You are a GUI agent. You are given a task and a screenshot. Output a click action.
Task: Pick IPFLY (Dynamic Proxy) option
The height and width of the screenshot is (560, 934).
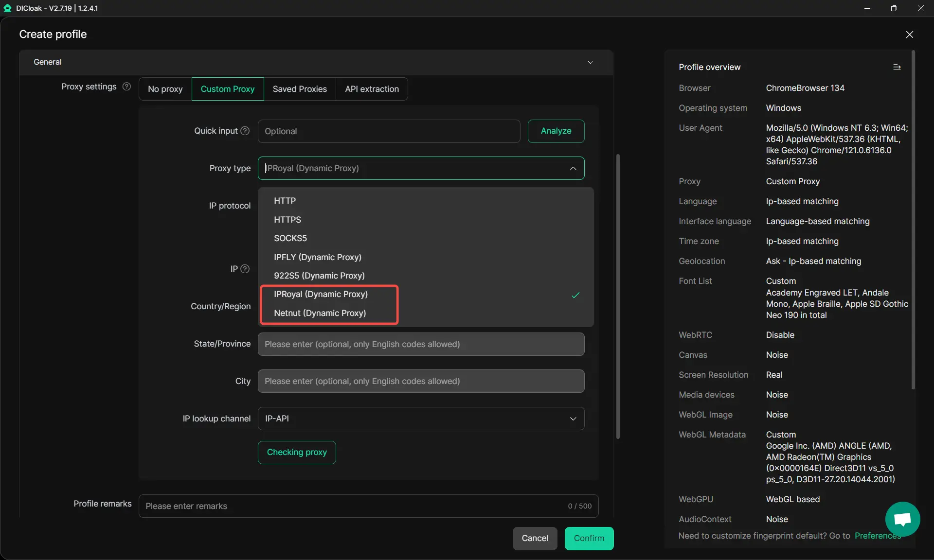[317, 257]
